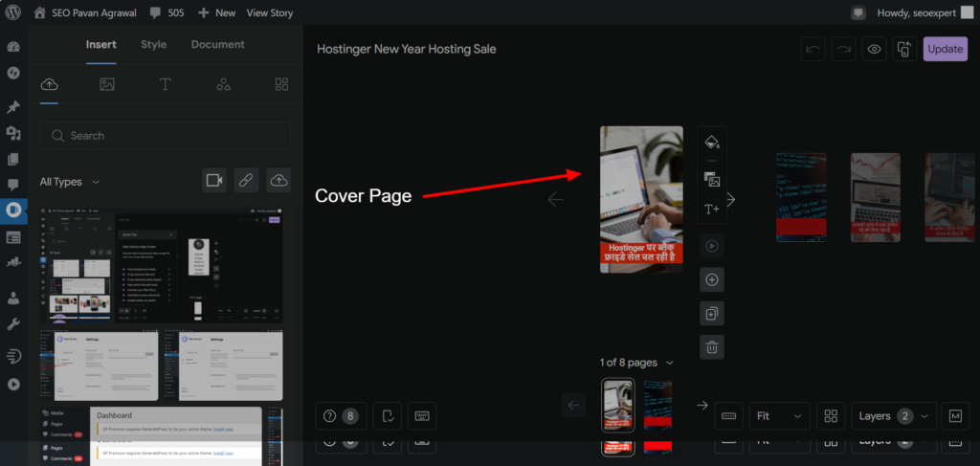Screen dimensions: 980x466
Task: Duplicate the current page
Action: (712, 314)
